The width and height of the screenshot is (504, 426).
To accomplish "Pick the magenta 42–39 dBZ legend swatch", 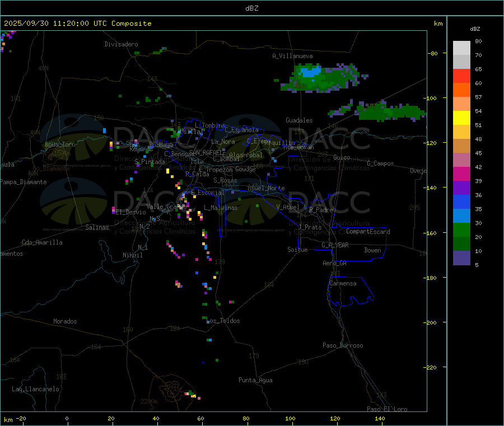I will [461, 174].
